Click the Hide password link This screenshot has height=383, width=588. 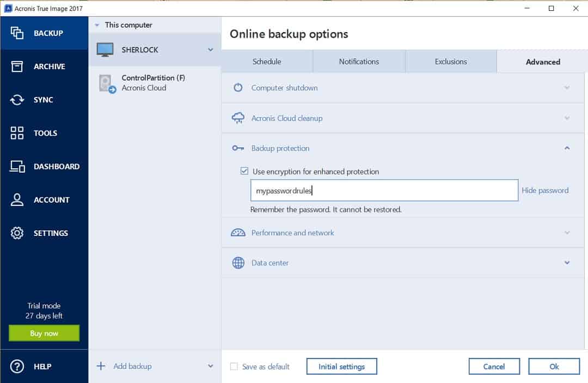click(545, 191)
